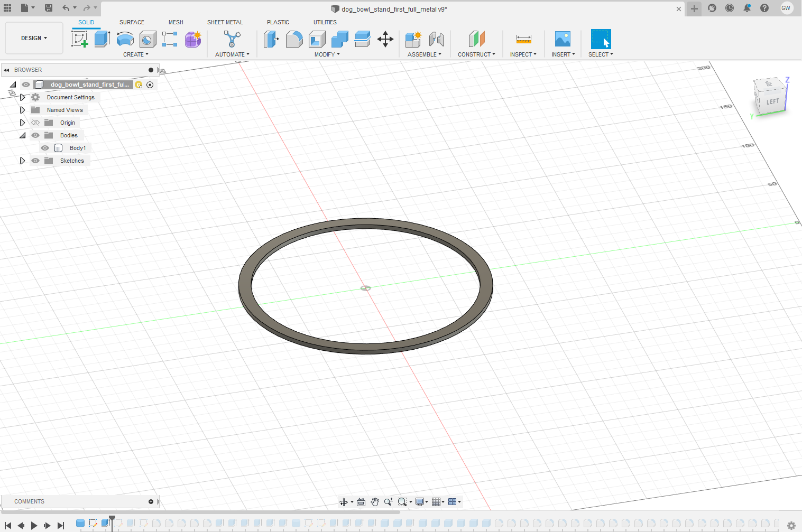
Task: Open the Help question mark icon
Action: [x=764, y=8]
